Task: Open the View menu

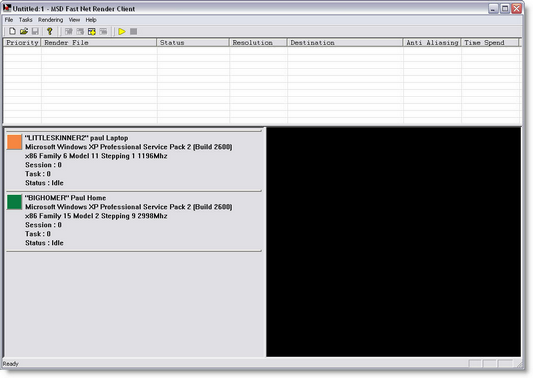Action: click(74, 20)
